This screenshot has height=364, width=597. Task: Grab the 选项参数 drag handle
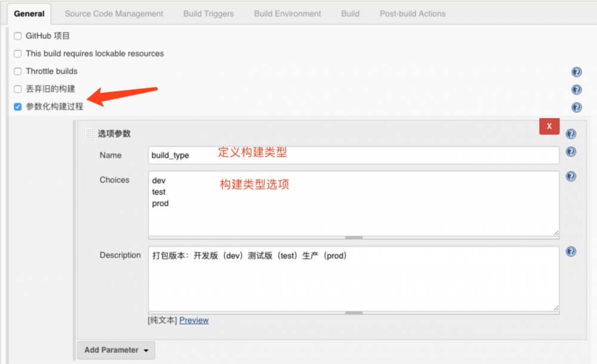click(x=89, y=134)
